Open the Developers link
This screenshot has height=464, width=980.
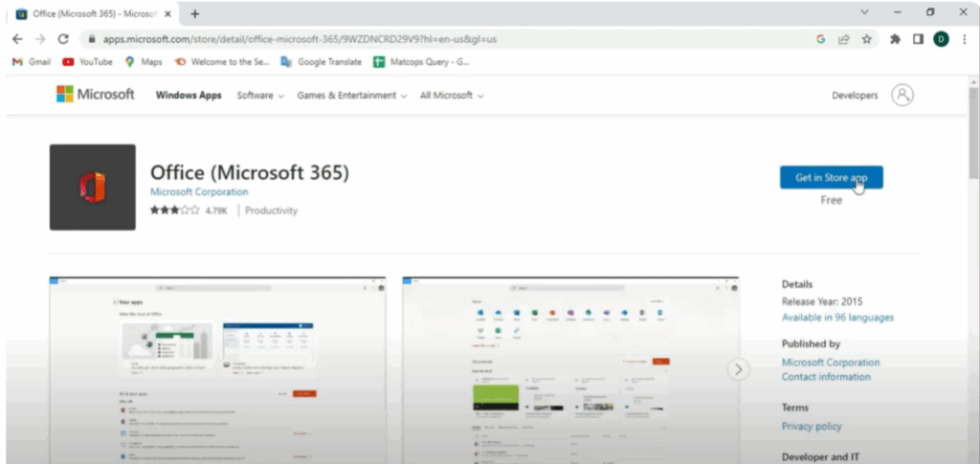click(855, 96)
